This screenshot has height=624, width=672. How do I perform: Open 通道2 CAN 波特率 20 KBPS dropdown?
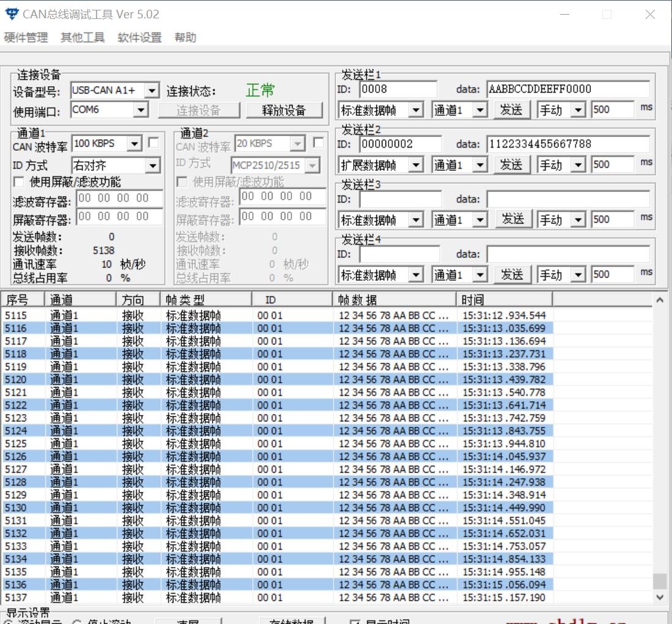[x=297, y=144]
